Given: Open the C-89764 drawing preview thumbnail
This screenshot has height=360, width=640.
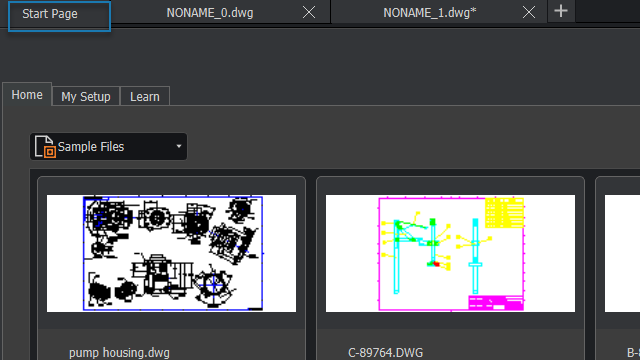Looking at the screenshot, I should pyautogui.click(x=450, y=253).
